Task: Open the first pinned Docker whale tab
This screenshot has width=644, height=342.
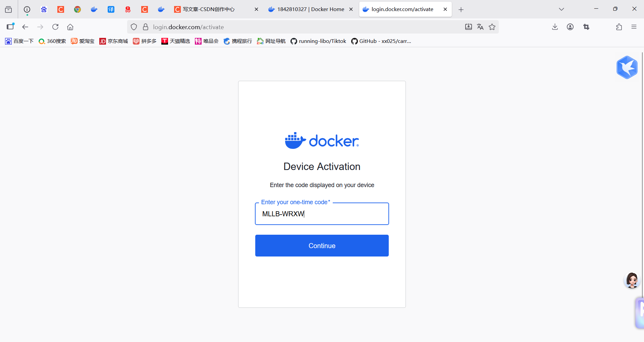Action: tap(94, 9)
